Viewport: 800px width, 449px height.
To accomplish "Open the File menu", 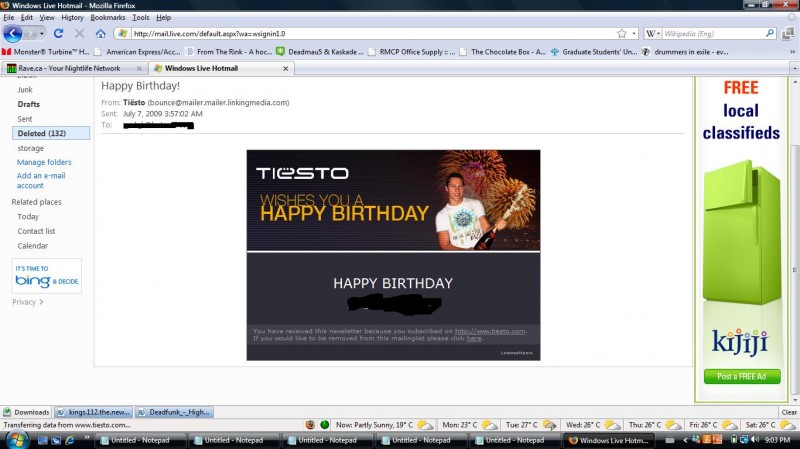I will pos(9,17).
